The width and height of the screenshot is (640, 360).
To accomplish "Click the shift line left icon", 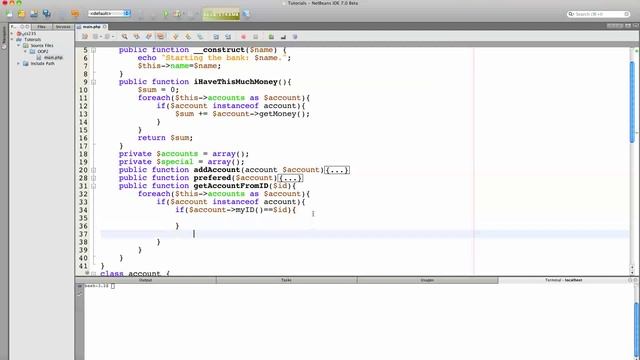I will click(x=216, y=37).
